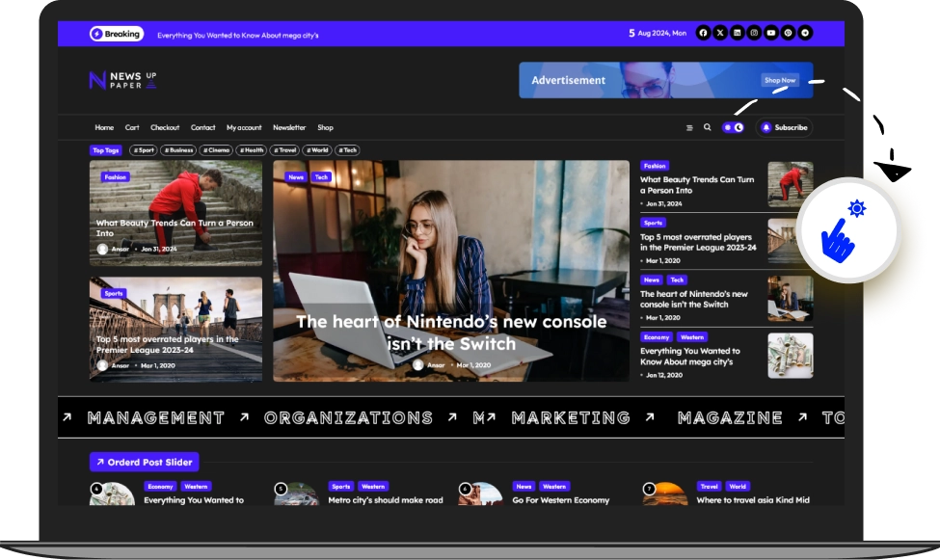Click the Breaking lightning badge
Screen dimensions: 940x560
tap(117, 34)
